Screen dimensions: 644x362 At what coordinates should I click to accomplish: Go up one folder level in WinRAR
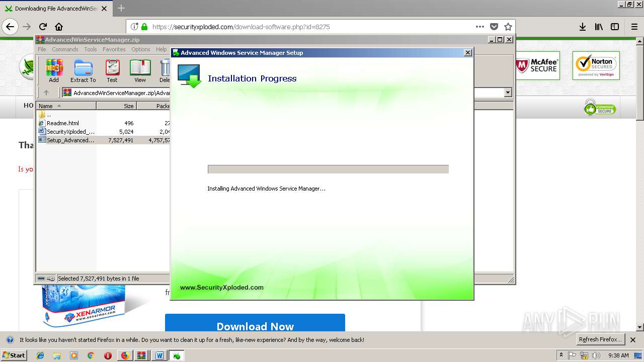pos(46,93)
